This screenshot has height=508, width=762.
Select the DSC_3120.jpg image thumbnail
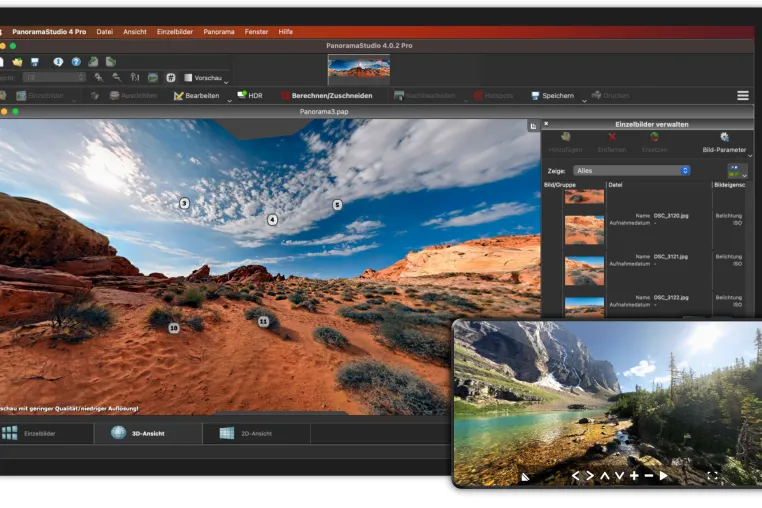click(584, 230)
